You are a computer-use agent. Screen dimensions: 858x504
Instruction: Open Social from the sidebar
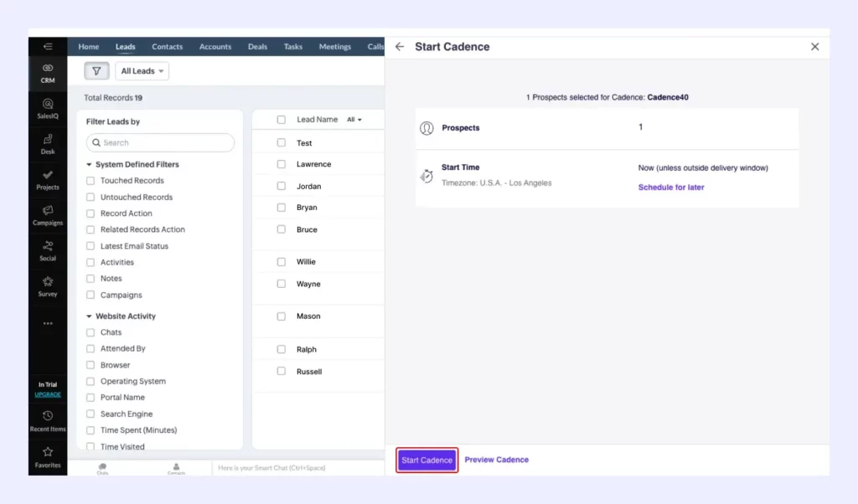tap(48, 251)
